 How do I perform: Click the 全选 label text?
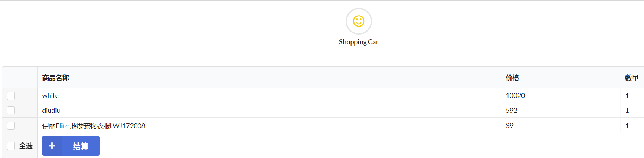pyautogui.click(x=26, y=146)
